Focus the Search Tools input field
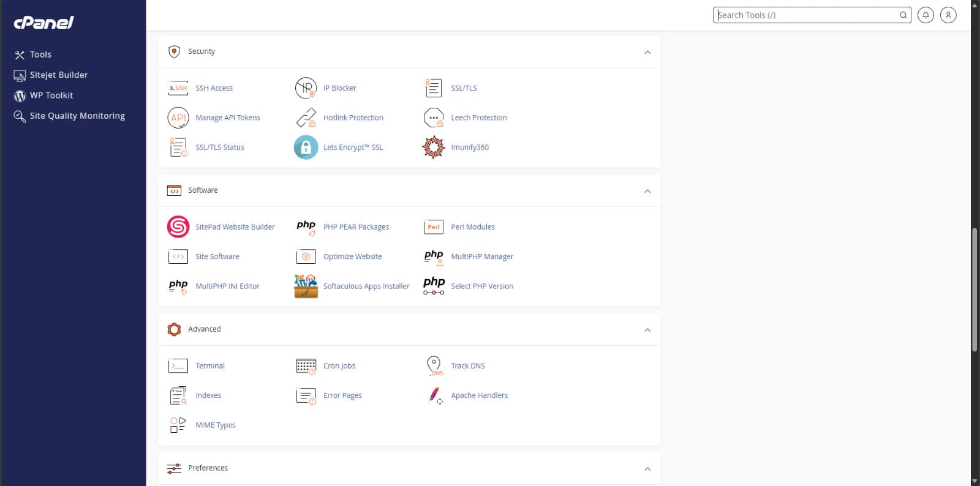 (x=805, y=15)
